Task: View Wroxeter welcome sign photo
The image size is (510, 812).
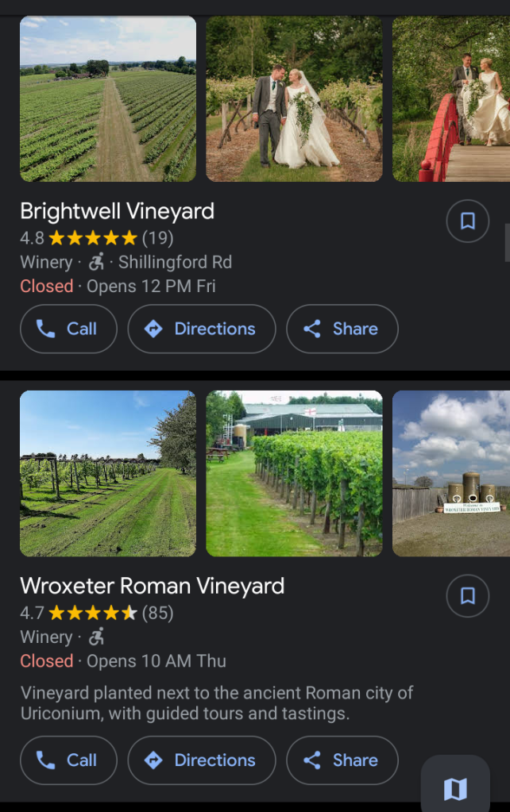Action: 451,473
